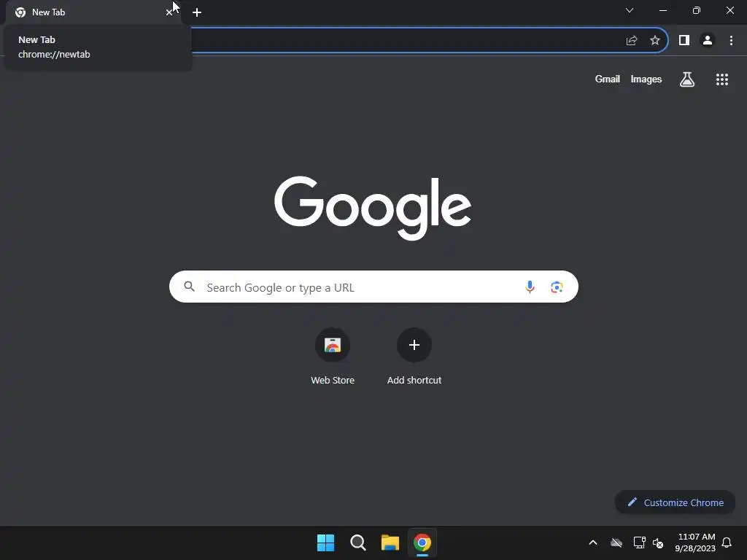The width and height of the screenshot is (747, 560).
Task: Click the OneDrive cloud tray icon
Action: [616, 542]
